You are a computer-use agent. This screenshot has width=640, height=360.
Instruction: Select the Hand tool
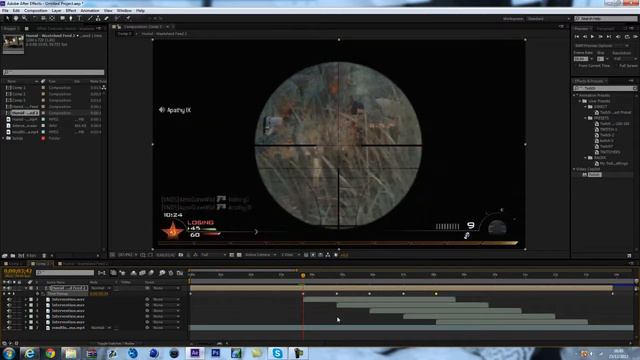point(16,18)
